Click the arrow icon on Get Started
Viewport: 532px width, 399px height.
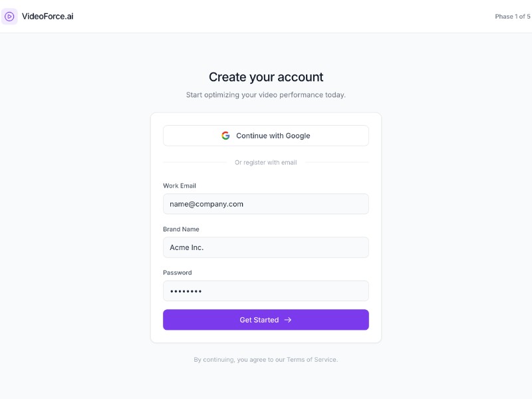(x=288, y=320)
